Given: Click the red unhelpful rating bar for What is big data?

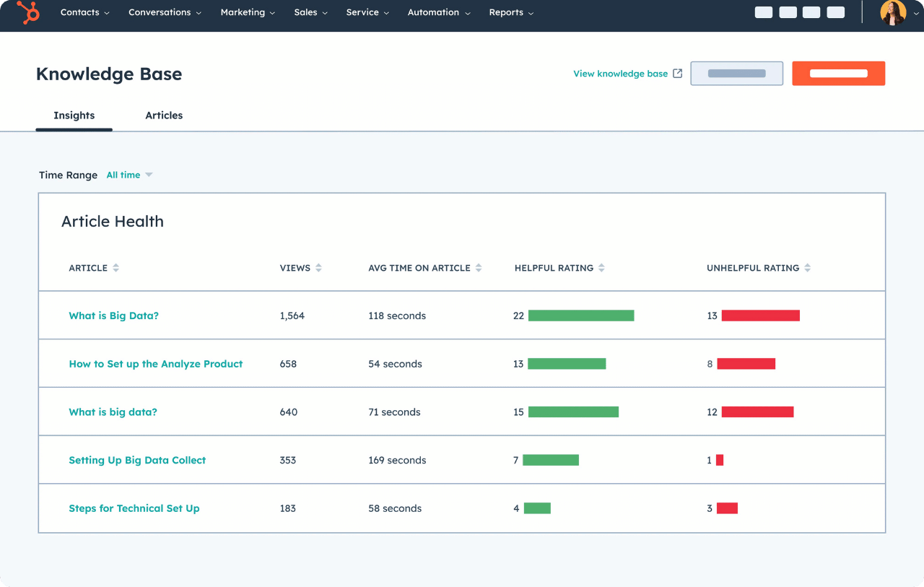Looking at the screenshot, I should pos(757,412).
